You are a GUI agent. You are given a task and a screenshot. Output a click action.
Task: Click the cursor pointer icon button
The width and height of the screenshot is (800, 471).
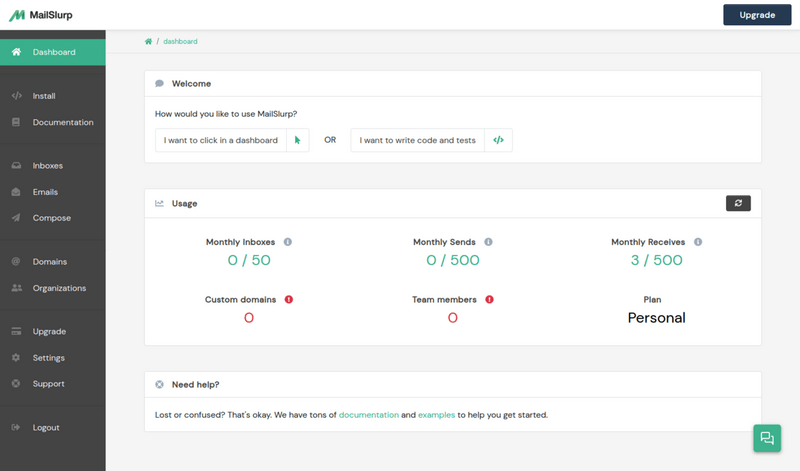[x=298, y=141]
